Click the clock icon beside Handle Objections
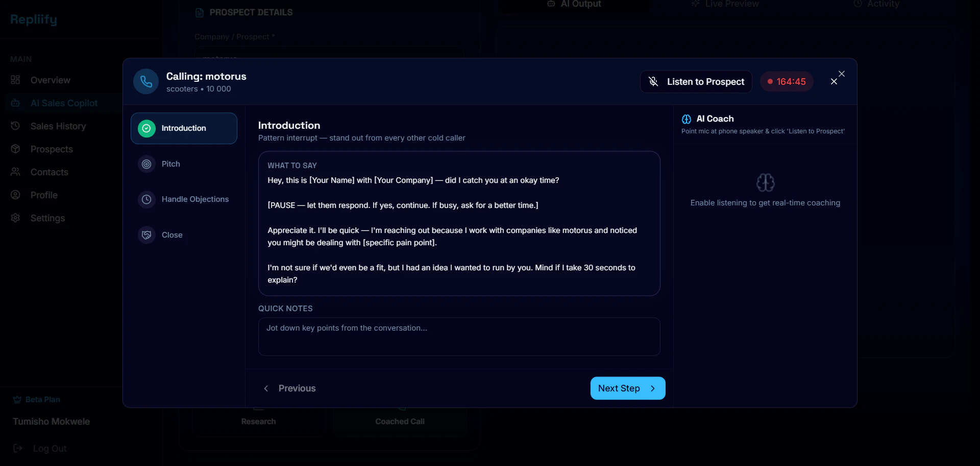Screen dimensions: 980x466 click(146, 199)
